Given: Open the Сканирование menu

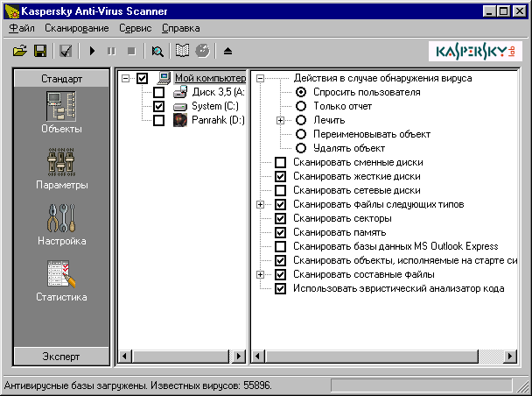Looking at the screenshot, I should (77, 28).
